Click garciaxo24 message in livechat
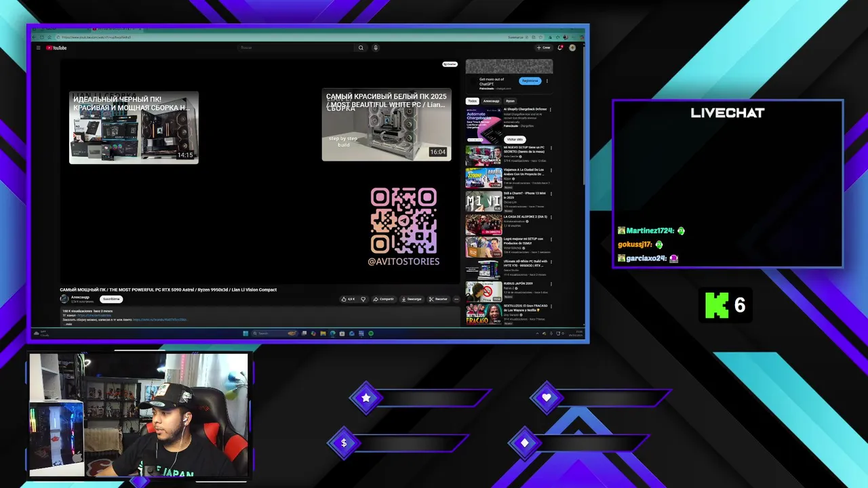This screenshot has height=488, width=868. (x=648, y=258)
